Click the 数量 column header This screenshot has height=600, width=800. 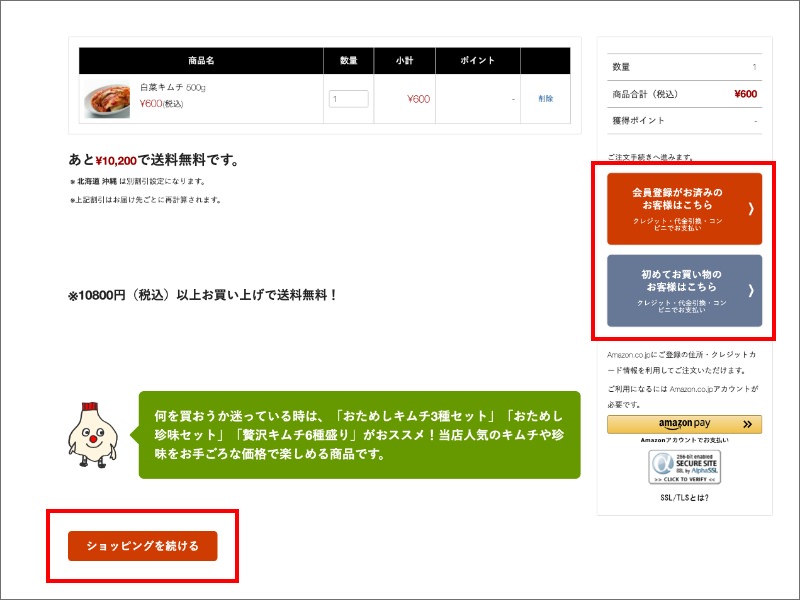pyautogui.click(x=348, y=59)
